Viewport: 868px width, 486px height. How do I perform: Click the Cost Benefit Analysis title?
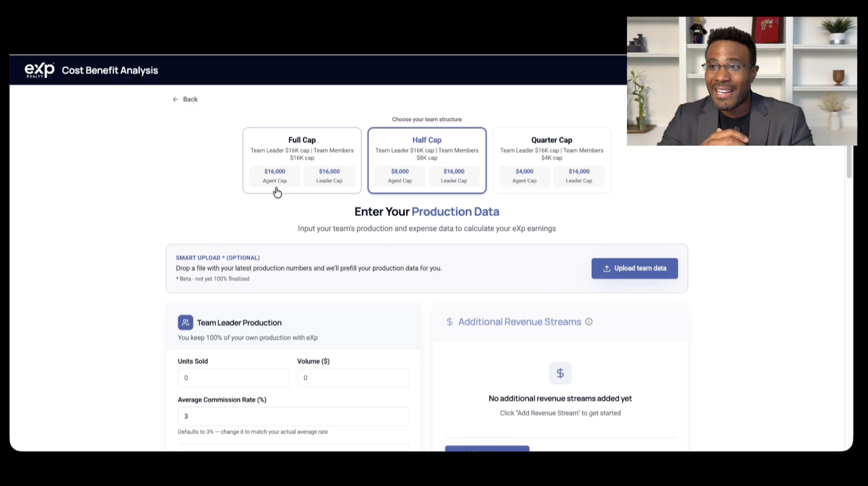click(110, 70)
